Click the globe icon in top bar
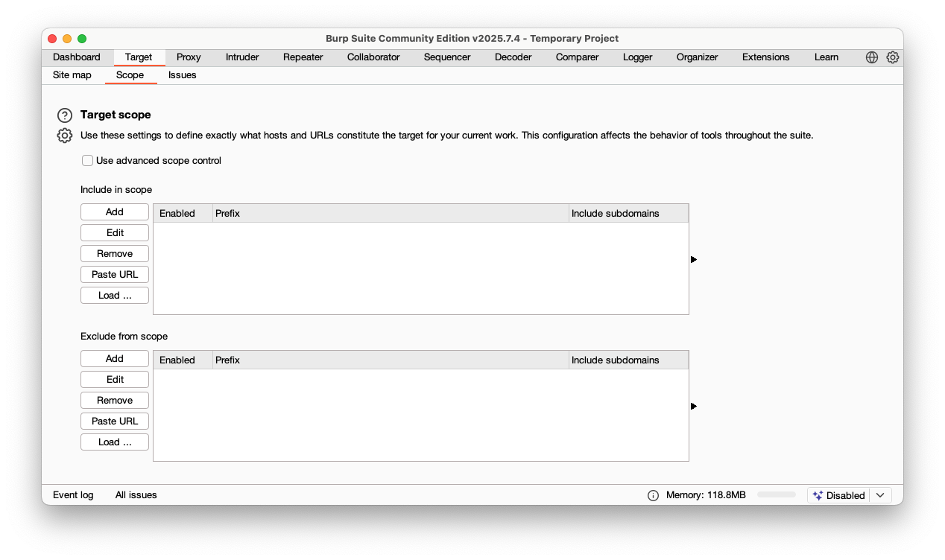 [x=872, y=57]
